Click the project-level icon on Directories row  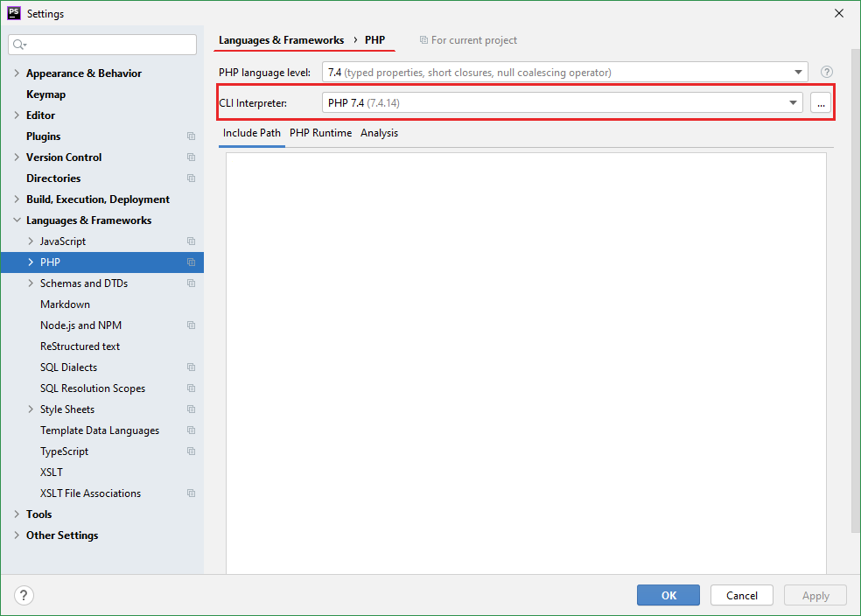click(x=191, y=178)
